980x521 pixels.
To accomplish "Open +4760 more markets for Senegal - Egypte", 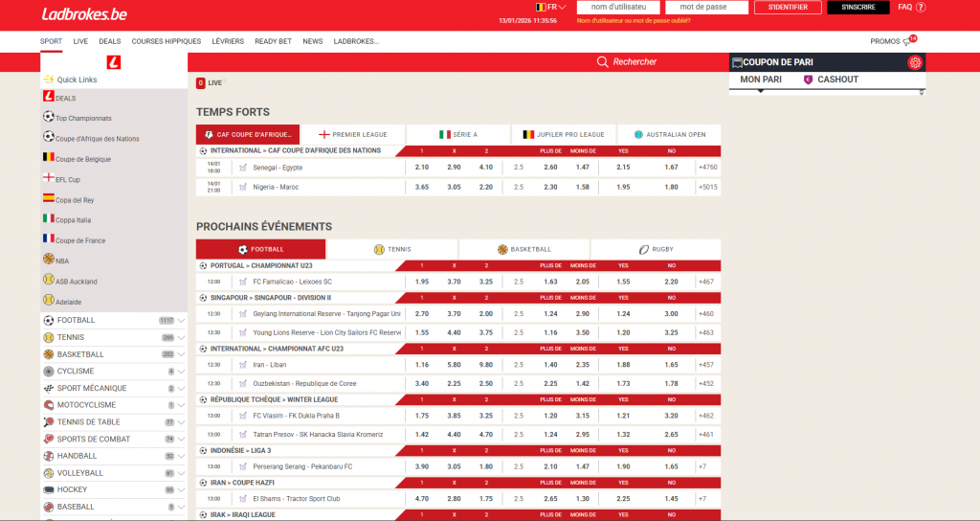I will [x=708, y=168].
